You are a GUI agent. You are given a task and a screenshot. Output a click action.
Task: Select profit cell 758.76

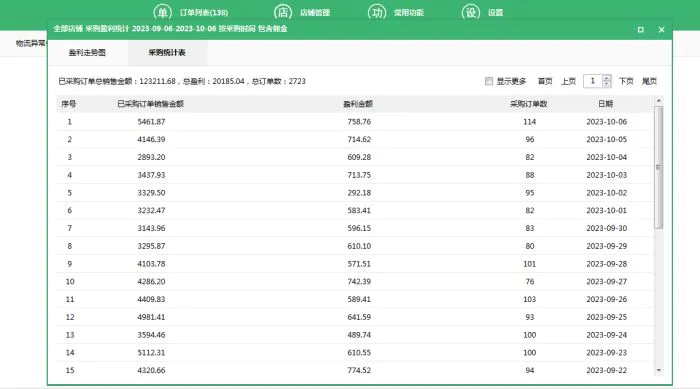tap(359, 121)
